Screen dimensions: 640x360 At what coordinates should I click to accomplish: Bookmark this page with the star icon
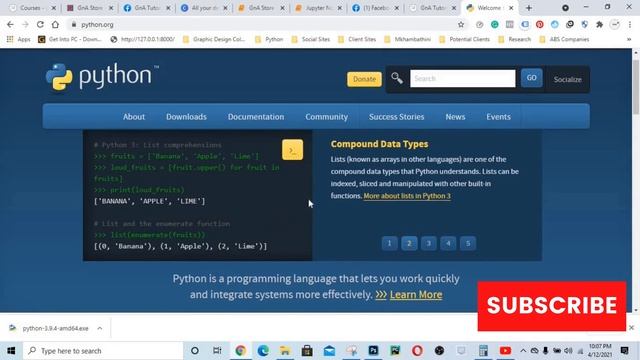coord(461,24)
